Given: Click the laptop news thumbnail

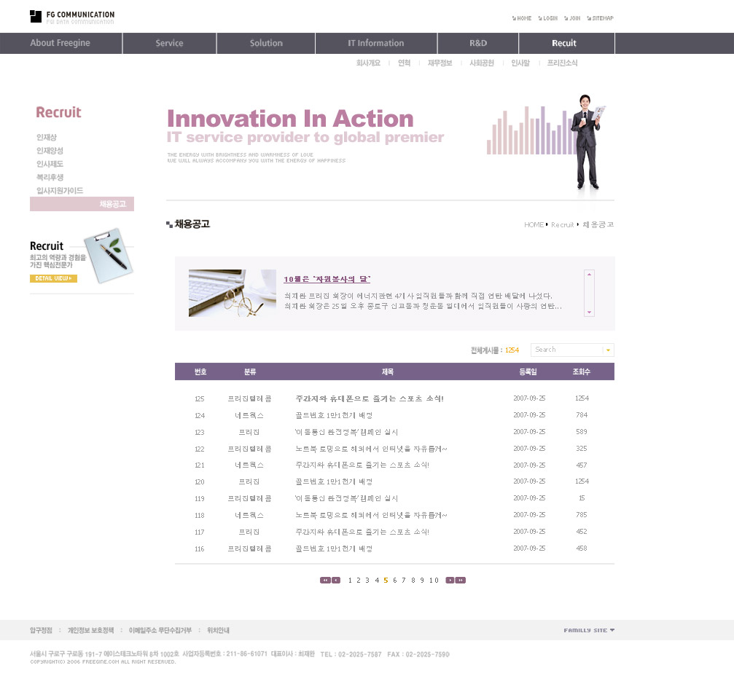Looking at the screenshot, I should 232,293.
